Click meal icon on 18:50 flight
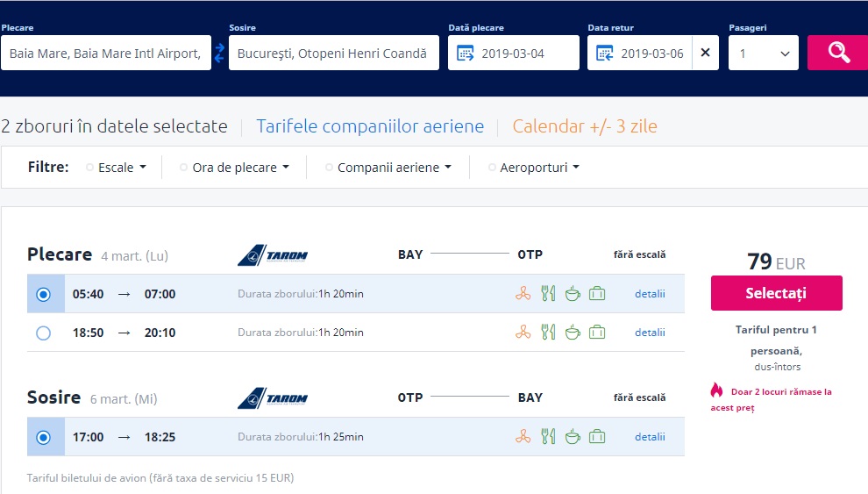 pos(548,333)
